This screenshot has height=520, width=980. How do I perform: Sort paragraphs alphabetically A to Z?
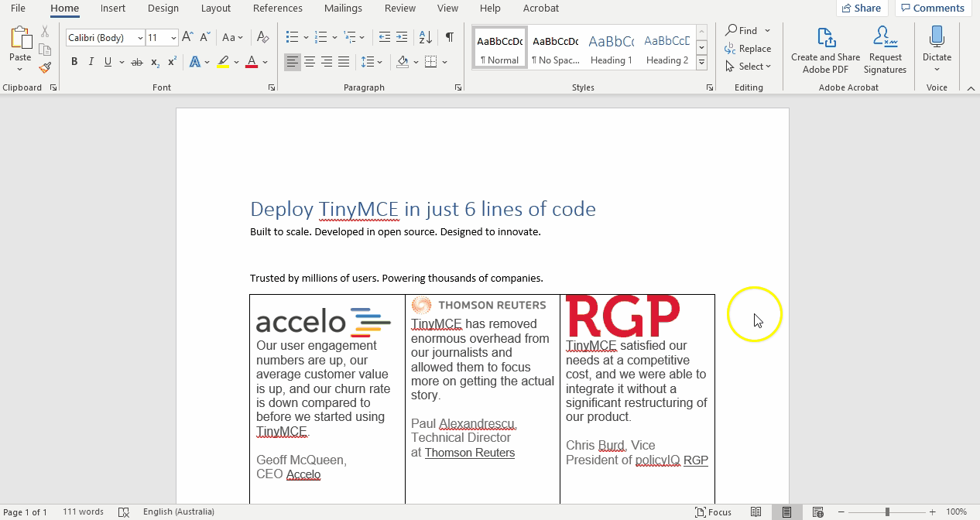click(x=425, y=37)
